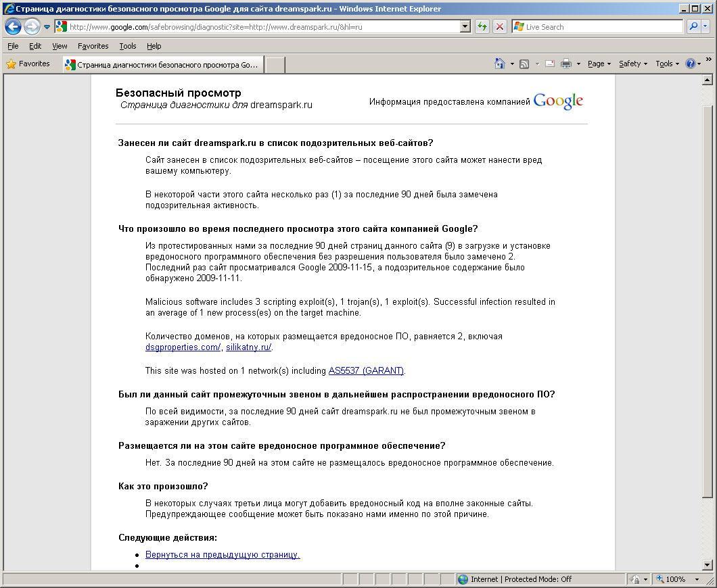The image size is (717, 588).
Task: Click the Home icon in the command bar
Action: (499, 64)
